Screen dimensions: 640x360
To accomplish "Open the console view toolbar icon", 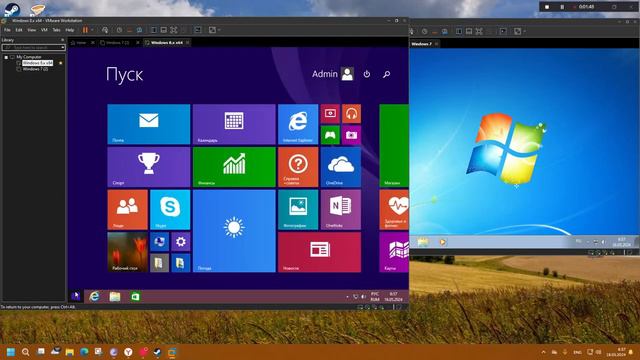I will click(198, 30).
